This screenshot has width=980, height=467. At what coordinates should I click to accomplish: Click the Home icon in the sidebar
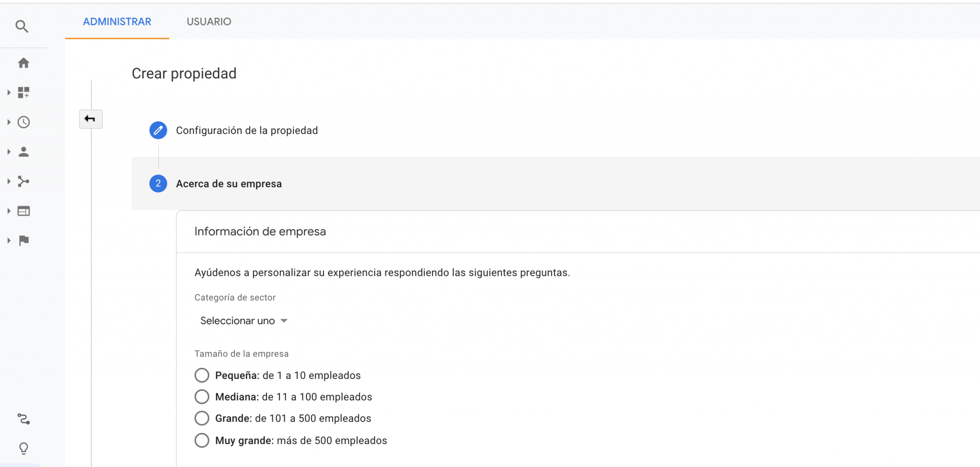(23, 63)
